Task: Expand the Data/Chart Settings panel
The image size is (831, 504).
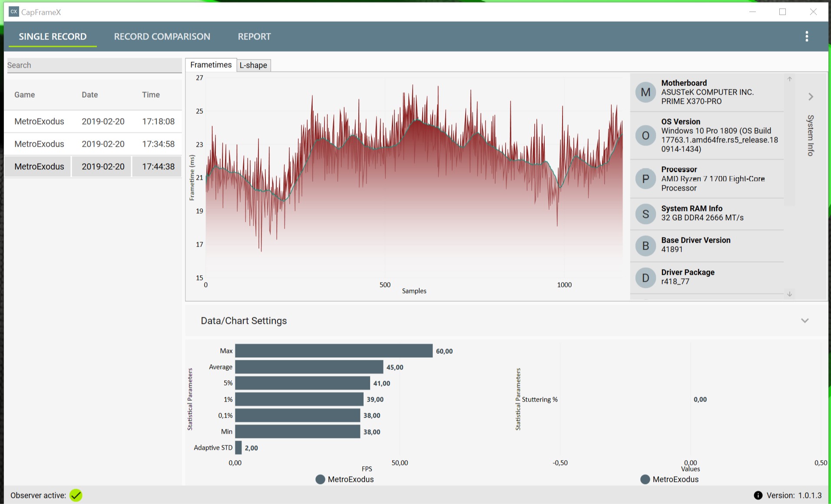Action: 805,320
